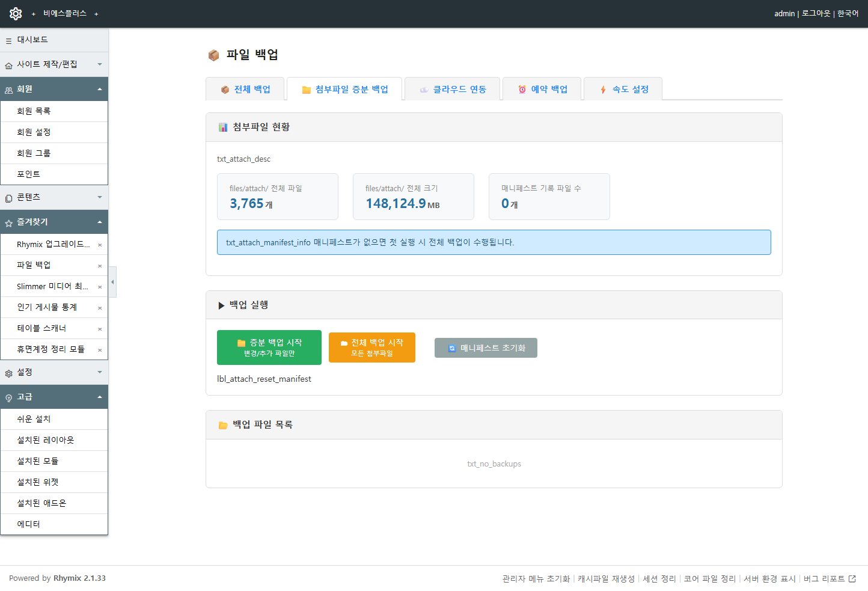Click the members icon beside 회원
868x591 pixels.
pos(8,90)
